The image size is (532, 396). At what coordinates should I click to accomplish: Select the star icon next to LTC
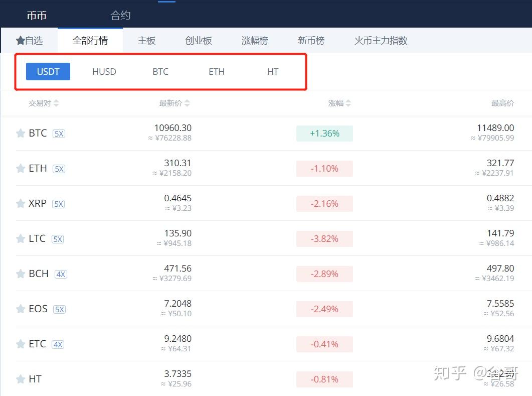20,238
